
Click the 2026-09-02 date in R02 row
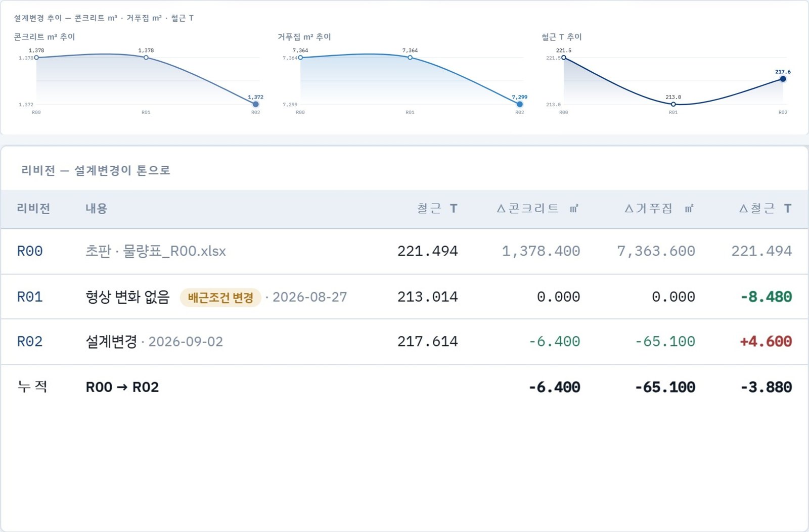pyautogui.click(x=186, y=342)
